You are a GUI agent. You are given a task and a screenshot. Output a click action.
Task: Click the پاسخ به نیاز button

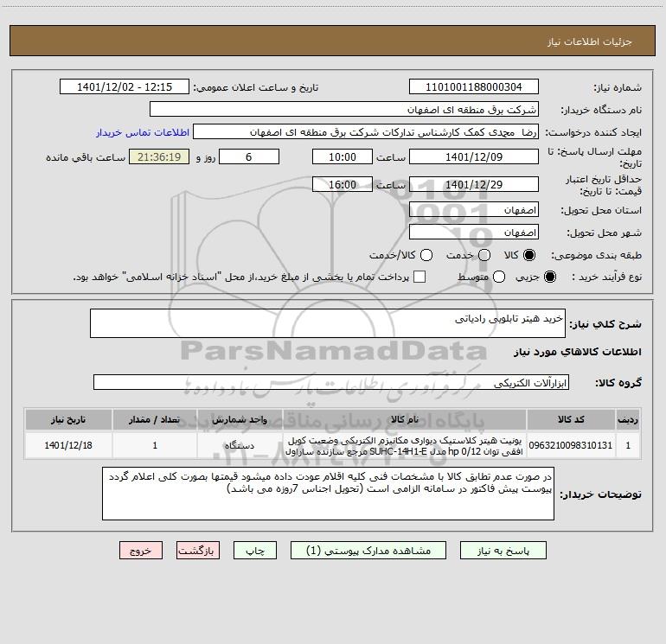tap(503, 551)
